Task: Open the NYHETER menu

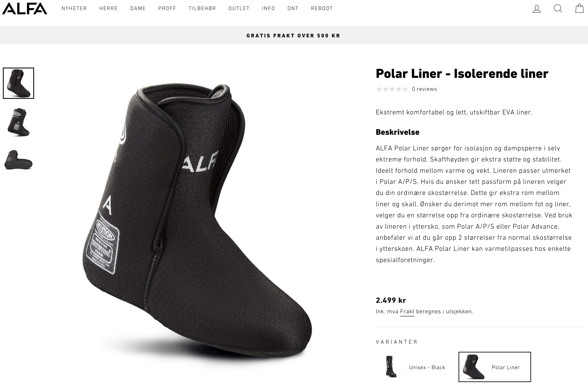Action: point(74,8)
